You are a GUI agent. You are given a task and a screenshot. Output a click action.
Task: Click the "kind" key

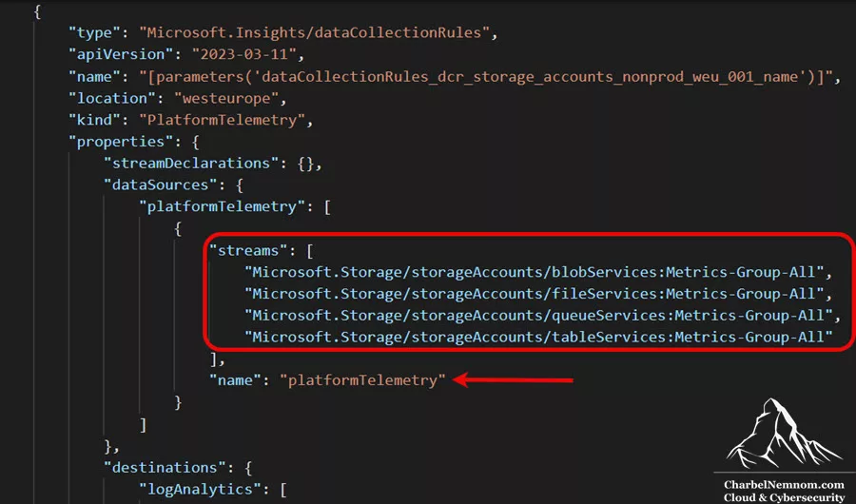click(x=94, y=120)
